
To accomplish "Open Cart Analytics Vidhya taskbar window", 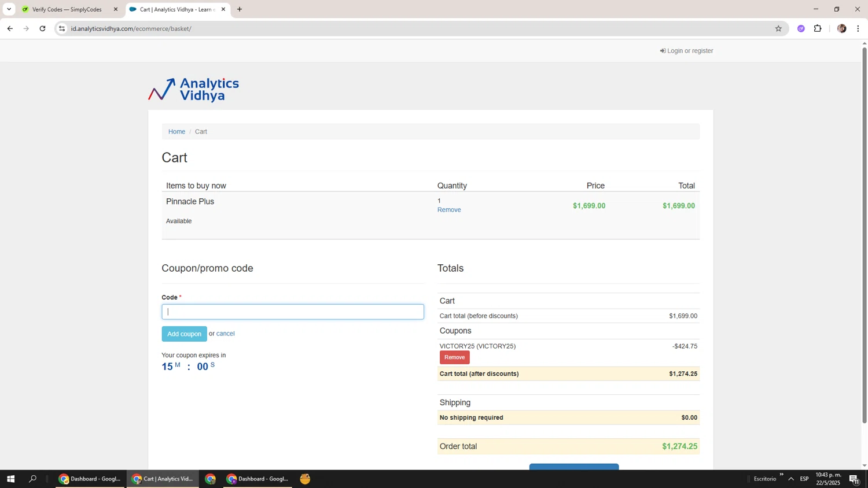I will [x=163, y=479].
